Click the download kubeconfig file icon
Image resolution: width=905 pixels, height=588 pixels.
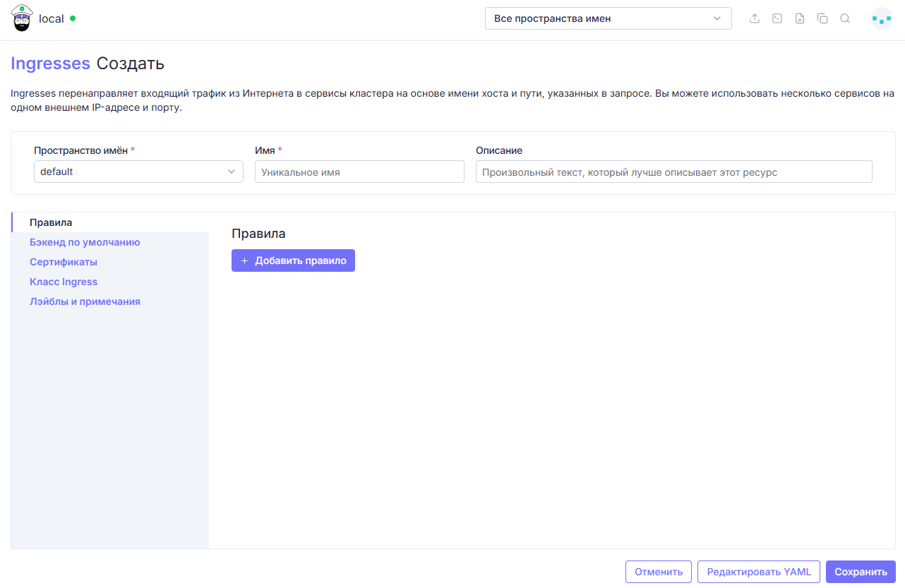(800, 19)
